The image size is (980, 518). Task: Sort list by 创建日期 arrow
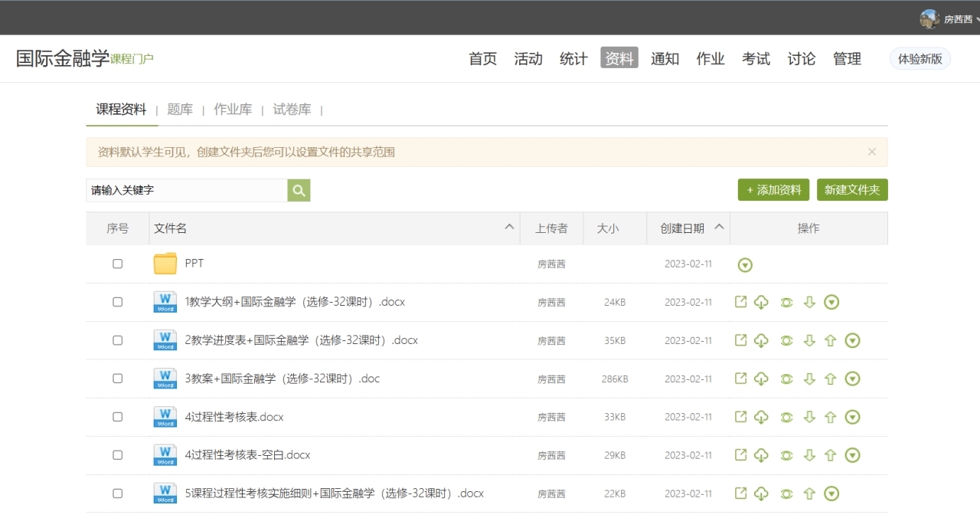[x=719, y=227]
